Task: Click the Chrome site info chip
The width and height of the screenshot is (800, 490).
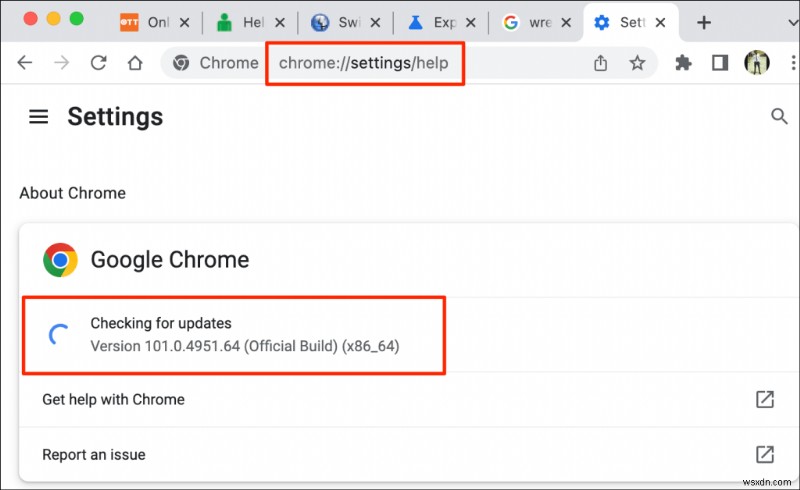Action: click(215, 63)
